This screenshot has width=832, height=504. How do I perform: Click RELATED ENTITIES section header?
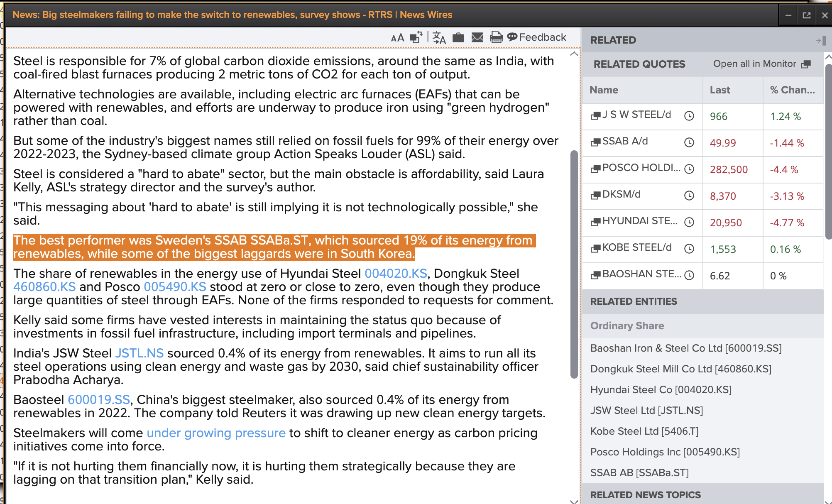tap(702, 302)
